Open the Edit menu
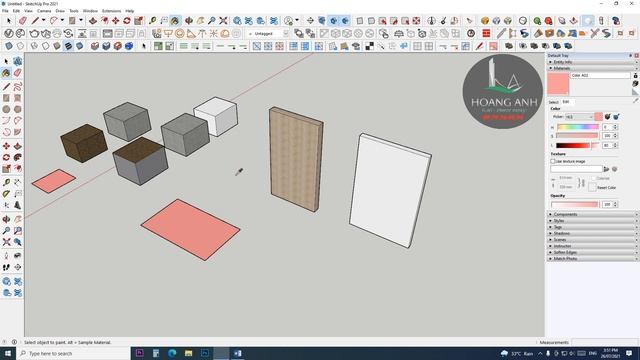640x360 pixels. click(x=16, y=11)
